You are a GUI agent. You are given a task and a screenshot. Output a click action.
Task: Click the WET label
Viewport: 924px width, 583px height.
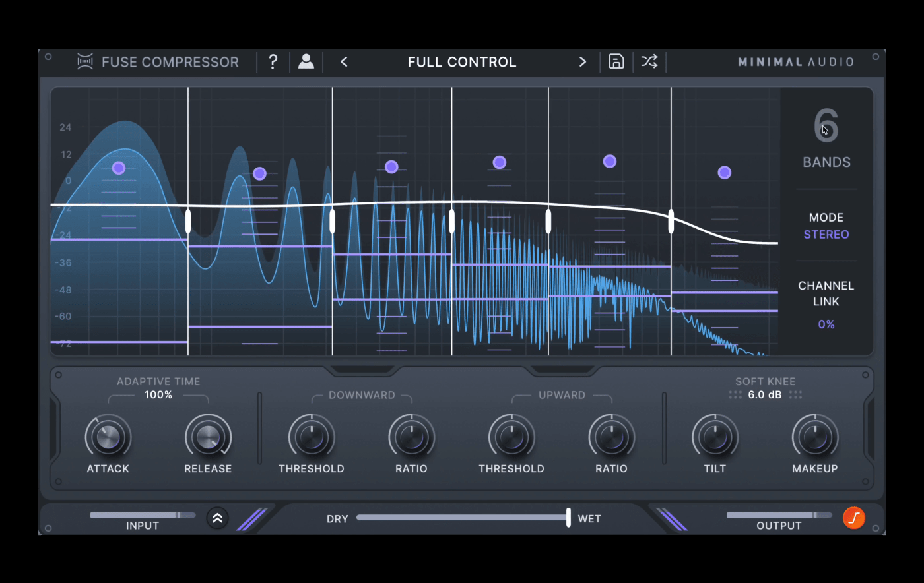click(589, 519)
